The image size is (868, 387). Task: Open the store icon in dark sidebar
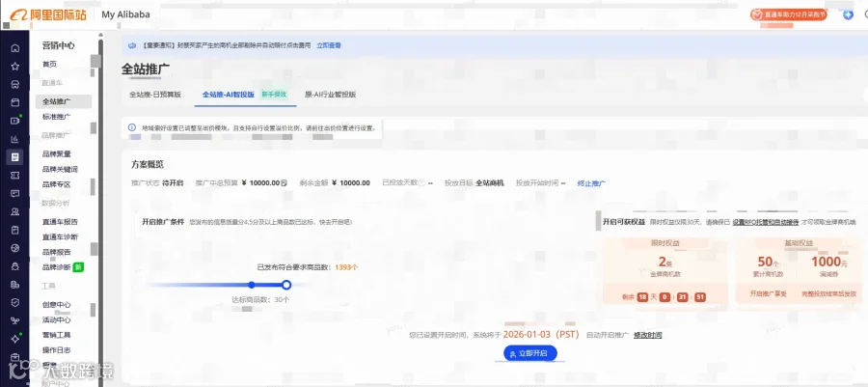[14, 85]
